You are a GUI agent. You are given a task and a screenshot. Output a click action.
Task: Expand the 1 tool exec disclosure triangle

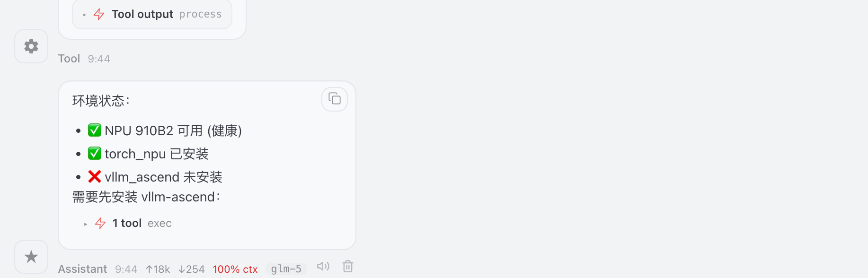86,224
